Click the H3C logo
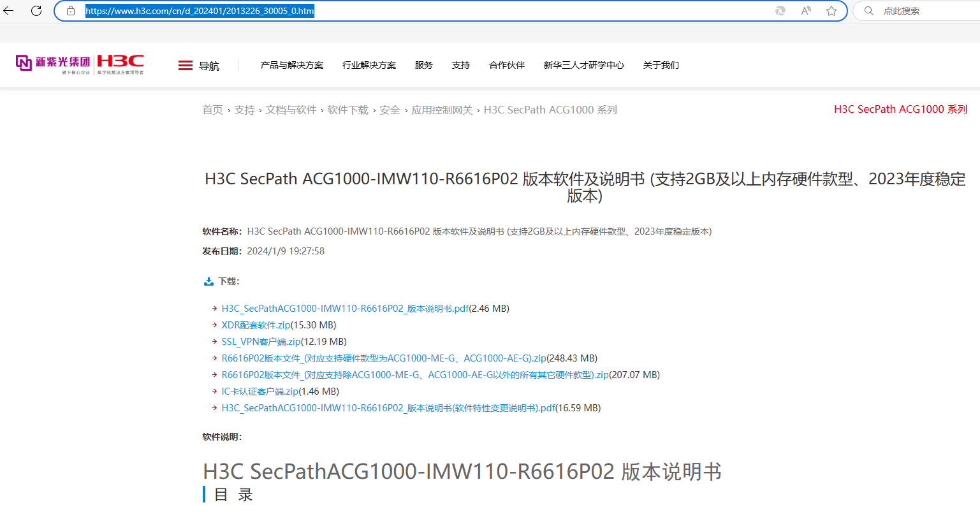This screenshot has width=980, height=512. pyautogui.click(x=121, y=61)
